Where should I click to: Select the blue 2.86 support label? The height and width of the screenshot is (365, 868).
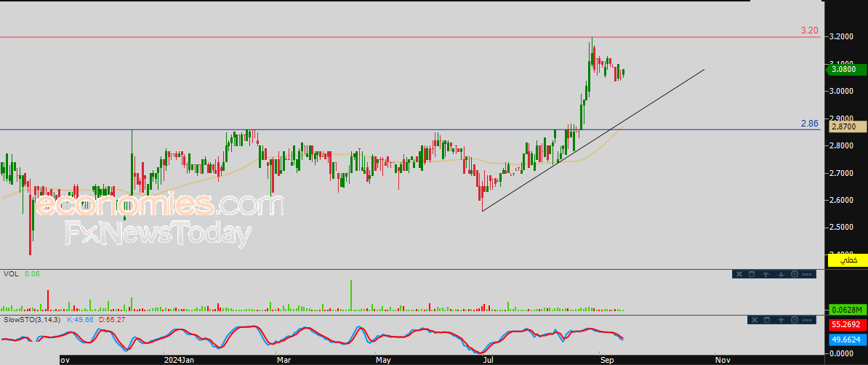coord(809,124)
